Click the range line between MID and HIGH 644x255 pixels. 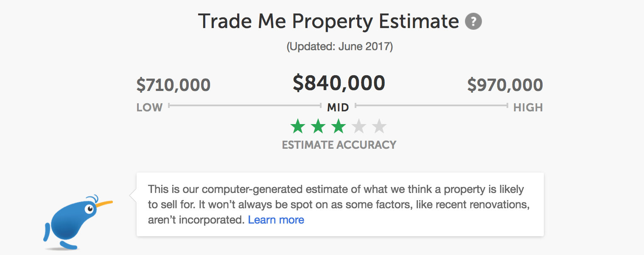(431, 105)
